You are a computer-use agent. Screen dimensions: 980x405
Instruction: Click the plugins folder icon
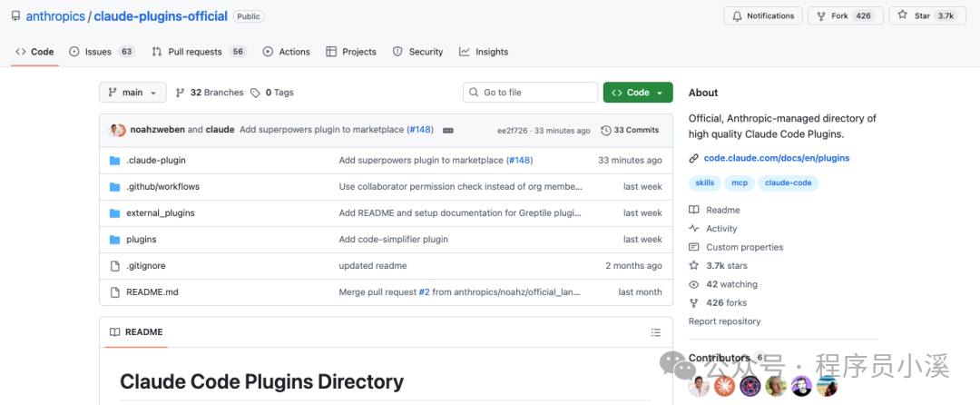point(114,240)
